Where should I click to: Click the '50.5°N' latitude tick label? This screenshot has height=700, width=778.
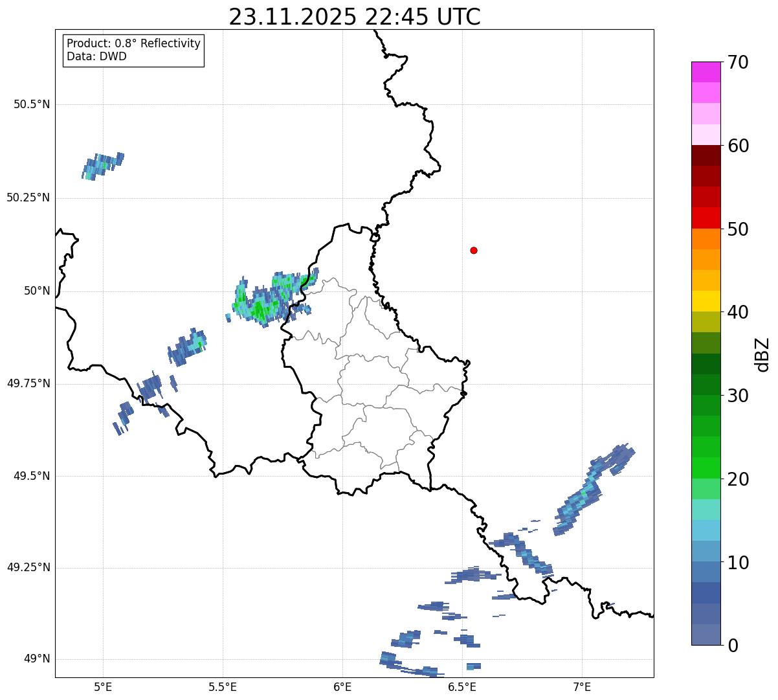tap(32, 104)
